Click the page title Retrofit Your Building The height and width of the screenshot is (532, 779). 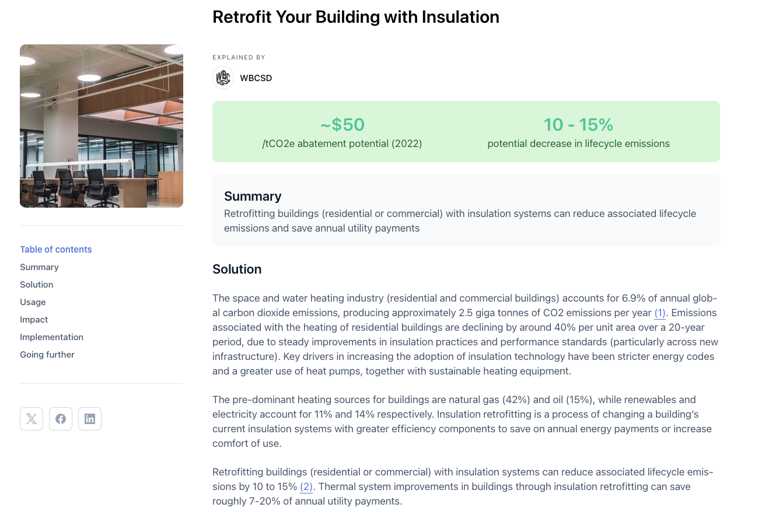click(x=356, y=17)
